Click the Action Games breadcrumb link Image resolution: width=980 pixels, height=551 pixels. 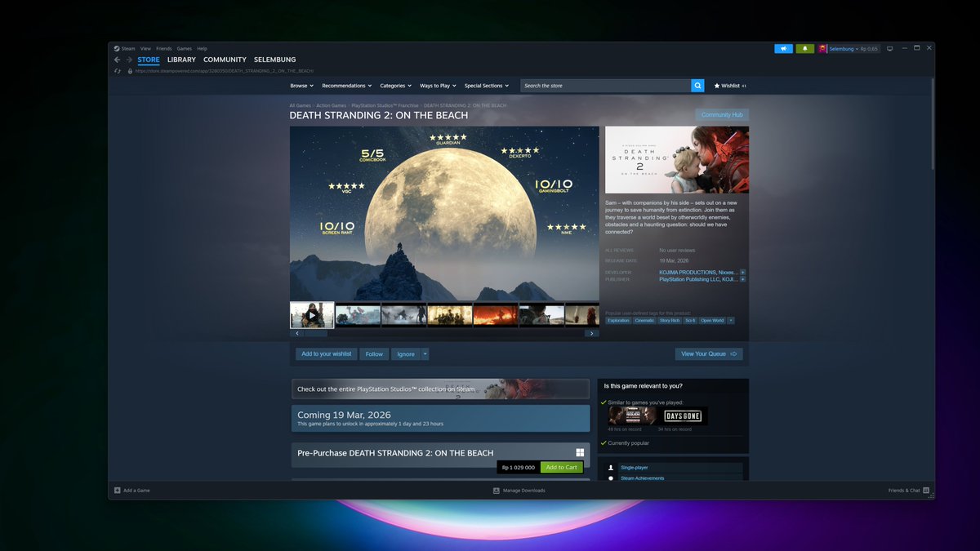(x=331, y=105)
